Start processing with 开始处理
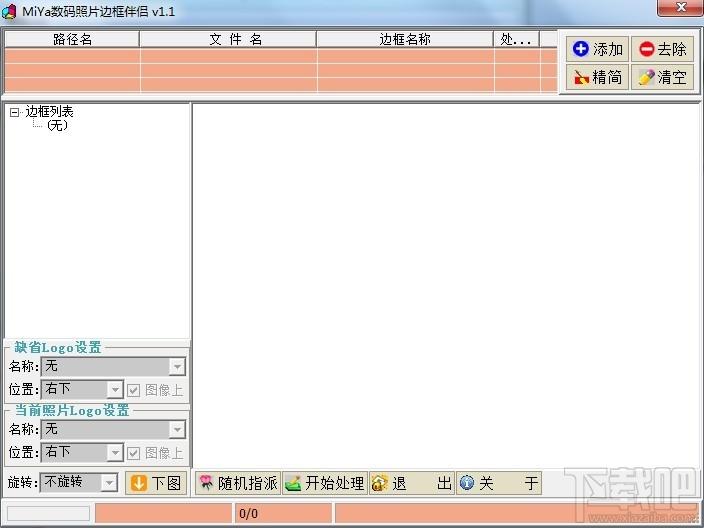Screen dimensions: 704x528 point(325,483)
